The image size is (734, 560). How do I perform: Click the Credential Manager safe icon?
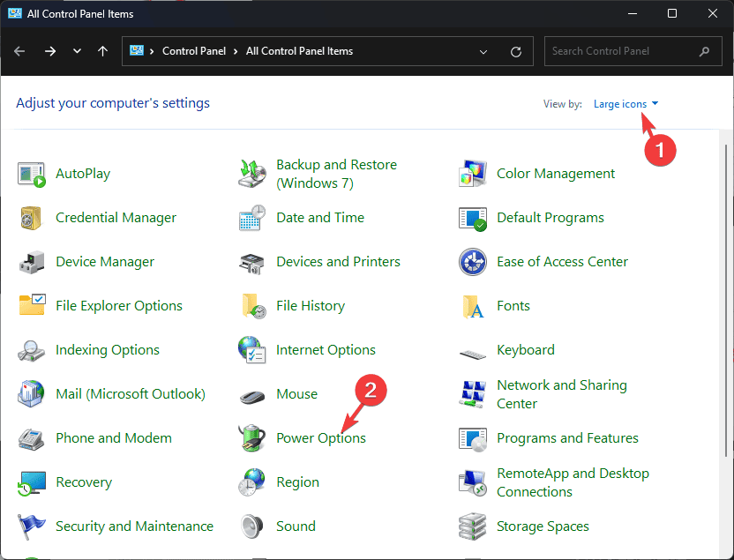pyautogui.click(x=32, y=218)
